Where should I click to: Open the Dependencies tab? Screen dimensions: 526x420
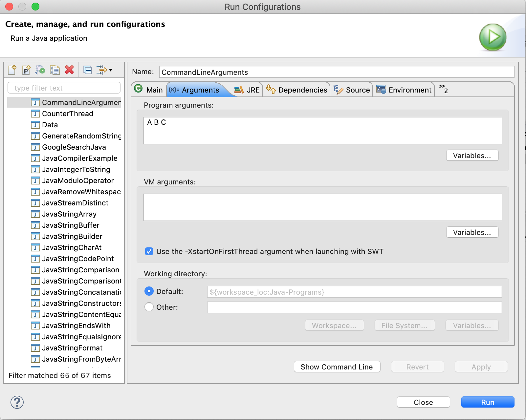pos(296,90)
